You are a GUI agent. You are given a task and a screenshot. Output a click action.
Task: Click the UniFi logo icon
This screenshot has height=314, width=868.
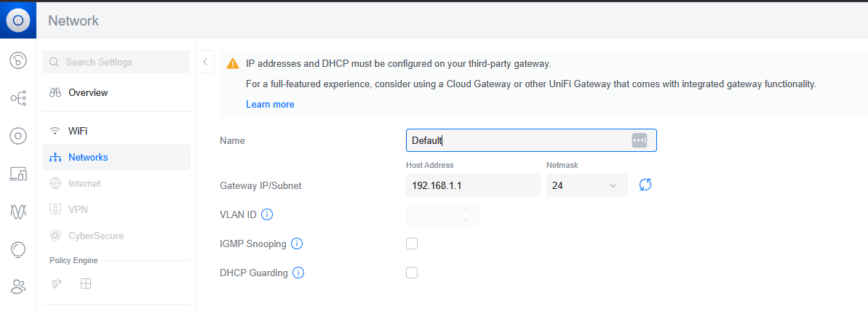18,20
